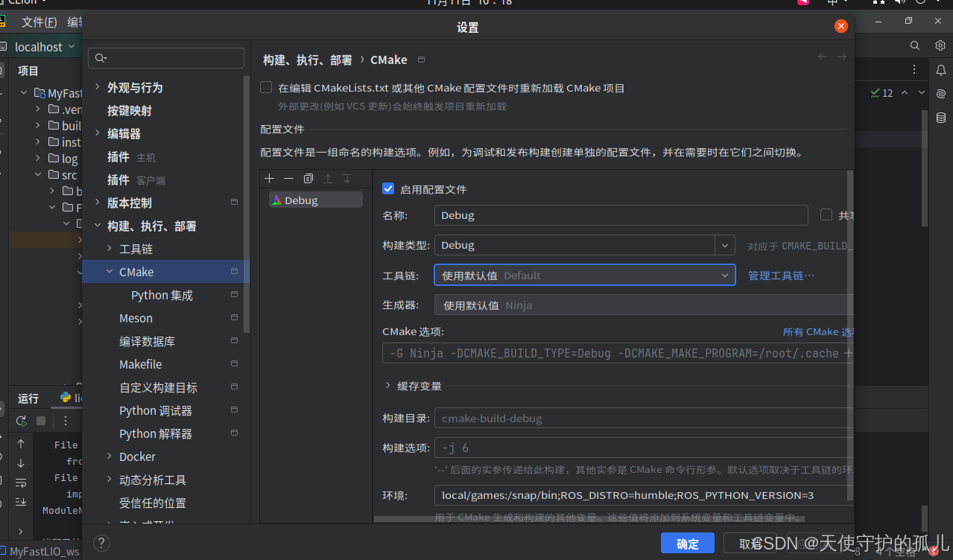Image resolution: width=953 pixels, height=560 pixels.
Task: Click project-level icon beside CMake breadcrumb
Action: coord(422,60)
